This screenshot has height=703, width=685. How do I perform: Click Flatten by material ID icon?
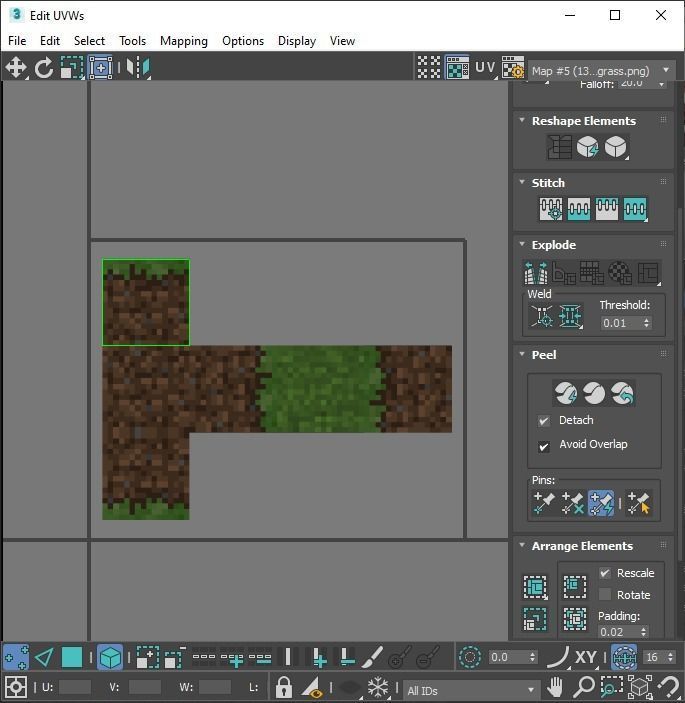tap(620, 273)
